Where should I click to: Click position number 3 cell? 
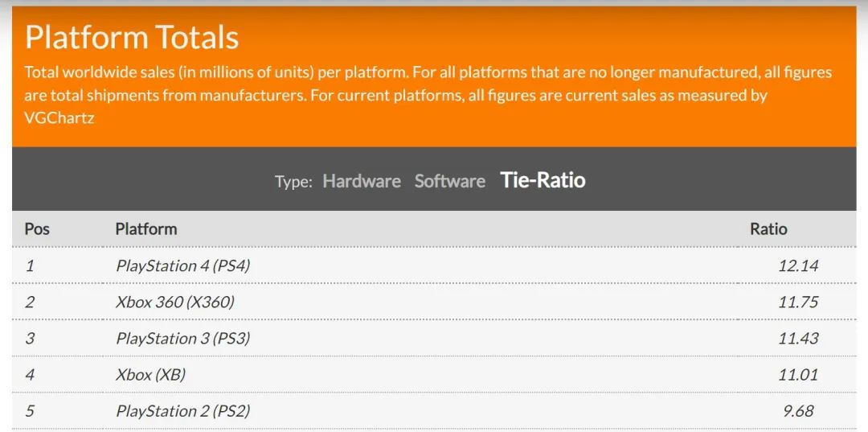(x=30, y=339)
